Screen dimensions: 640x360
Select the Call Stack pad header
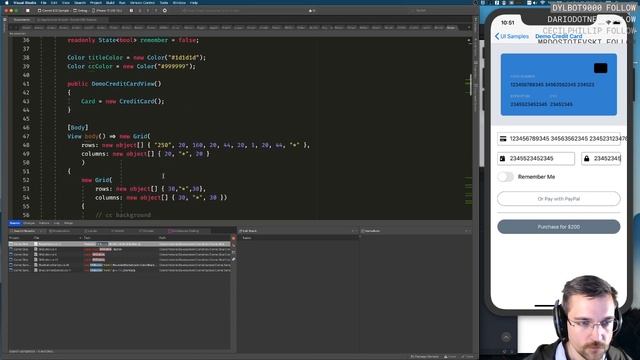click(x=248, y=231)
